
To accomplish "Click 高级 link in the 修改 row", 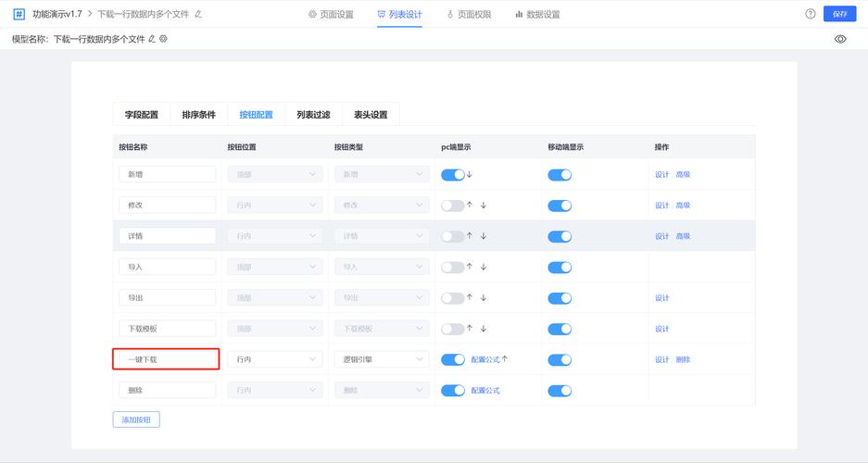I will pyautogui.click(x=683, y=206).
